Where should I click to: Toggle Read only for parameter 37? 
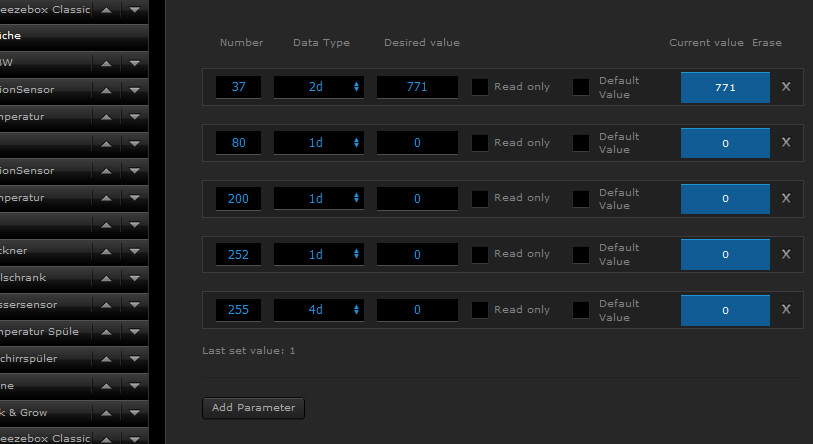coord(480,87)
